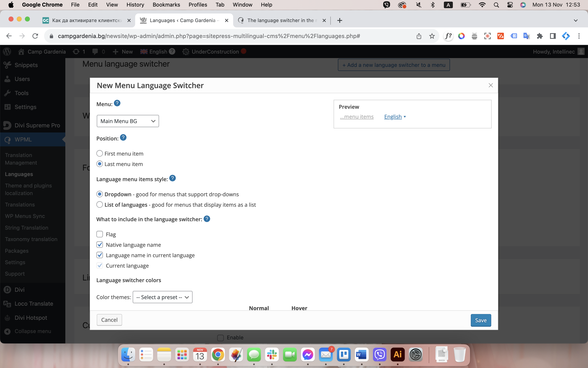
Task: Open help for What to include section
Action: point(207,219)
